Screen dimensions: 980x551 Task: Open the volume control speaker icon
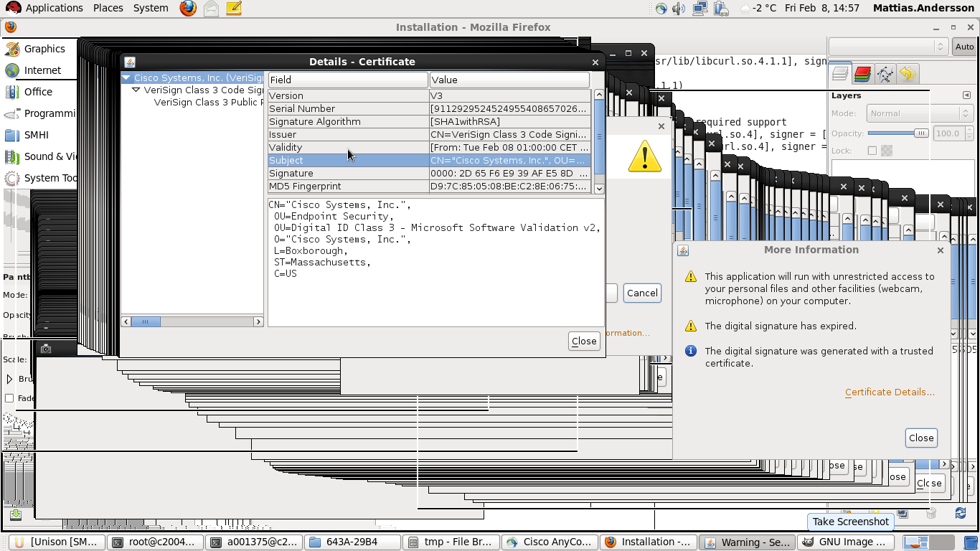click(679, 9)
